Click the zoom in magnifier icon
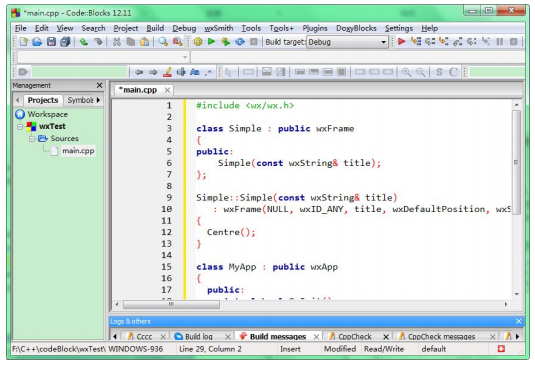This screenshot has height=367, width=535. (406, 72)
